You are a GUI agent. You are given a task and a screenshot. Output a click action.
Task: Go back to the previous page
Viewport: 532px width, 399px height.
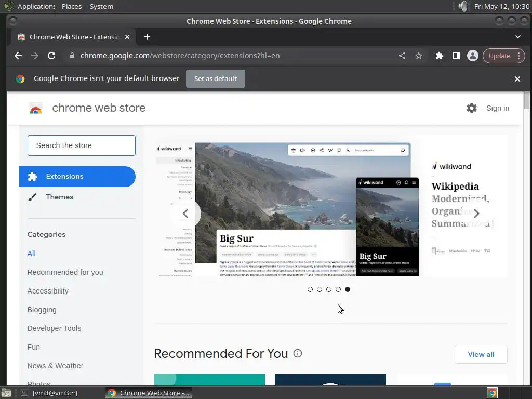18,56
